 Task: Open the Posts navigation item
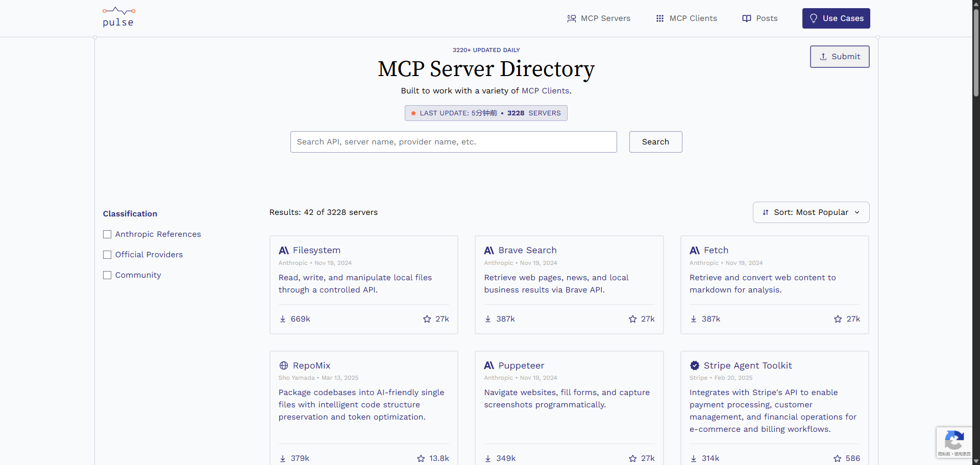point(760,18)
